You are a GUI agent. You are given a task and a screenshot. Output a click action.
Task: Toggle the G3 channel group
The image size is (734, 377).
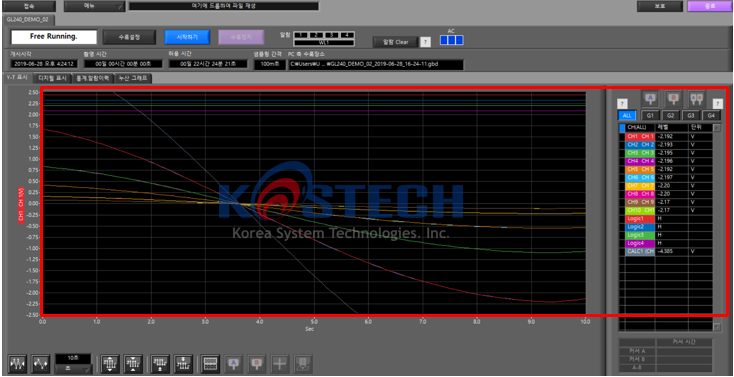click(x=691, y=115)
